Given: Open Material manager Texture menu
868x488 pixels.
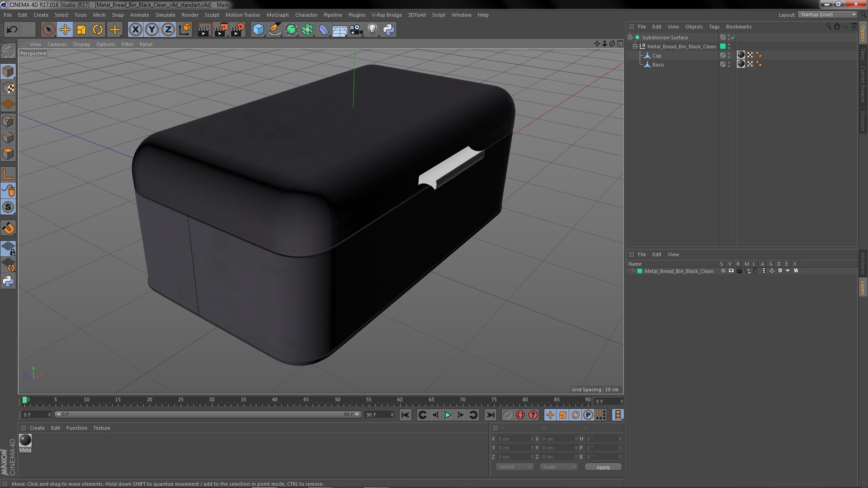Looking at the screenshot, I should coord(101,428).
